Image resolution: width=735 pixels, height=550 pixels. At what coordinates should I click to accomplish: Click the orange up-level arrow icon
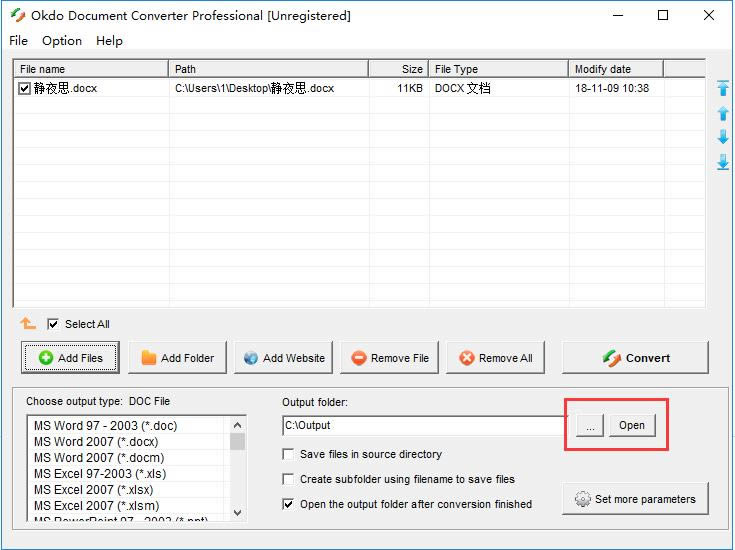click(28, 324)
